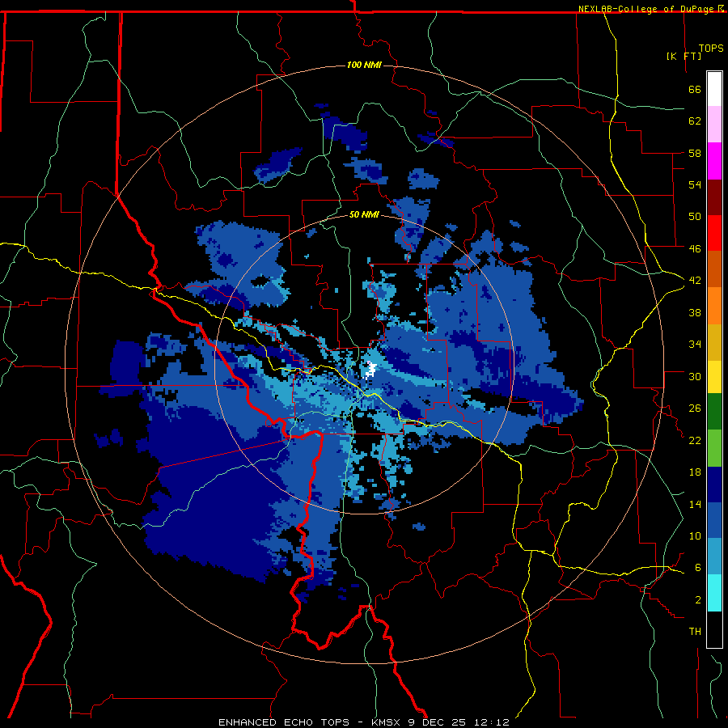The image size is (728, 728).
Task: Click the "KMSX" radar site identifier
Action: 387,722
